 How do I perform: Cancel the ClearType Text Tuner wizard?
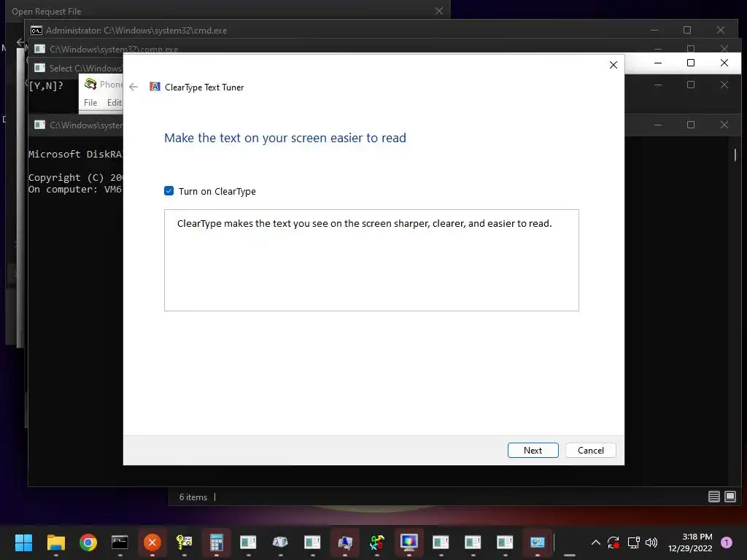591,451
